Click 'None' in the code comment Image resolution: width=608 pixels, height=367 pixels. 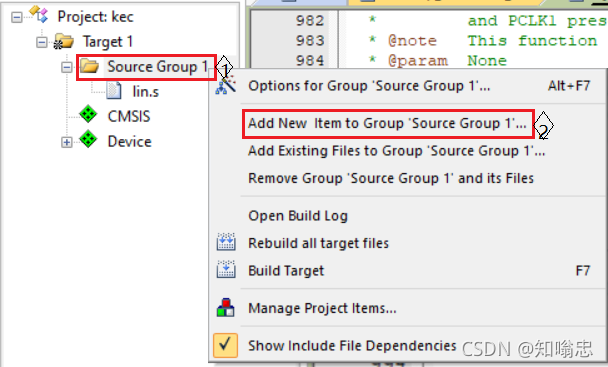[x=487, y=61]
